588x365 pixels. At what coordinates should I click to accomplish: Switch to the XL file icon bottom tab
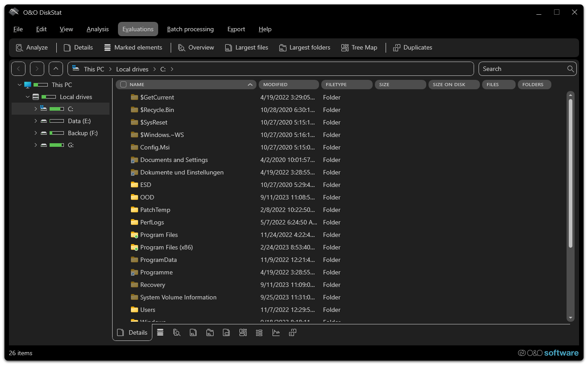pos(193,332)
